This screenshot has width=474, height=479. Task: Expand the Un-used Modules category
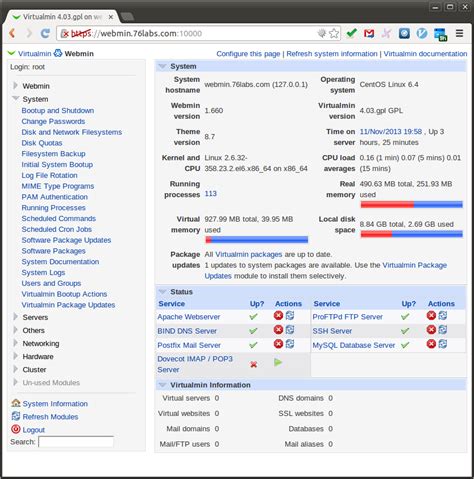15,382
